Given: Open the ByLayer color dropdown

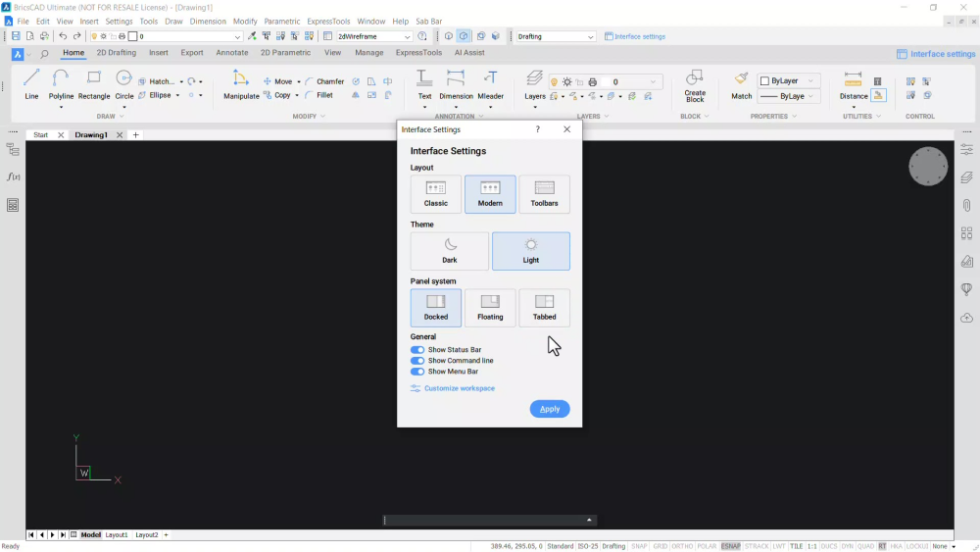Looking at the screenshot, I should coord(810,80).
